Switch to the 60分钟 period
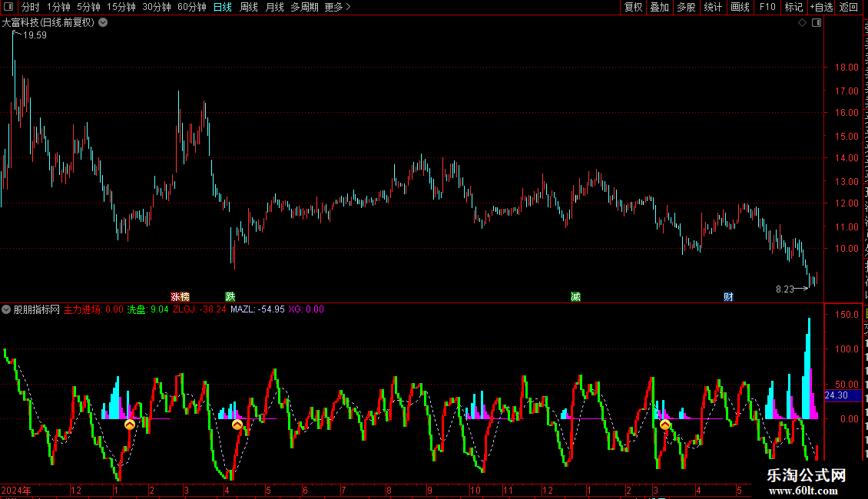Viewport: 868px width, 499px height. (192, 7)
